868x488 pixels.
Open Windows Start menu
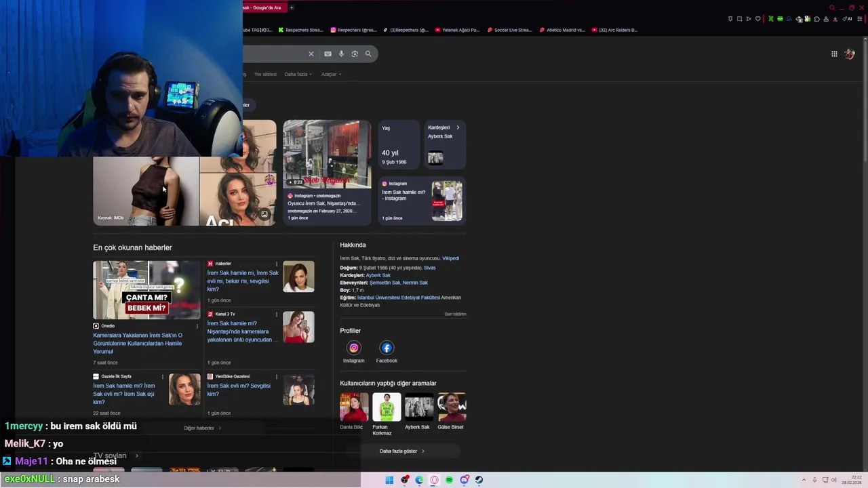point(389,480)
